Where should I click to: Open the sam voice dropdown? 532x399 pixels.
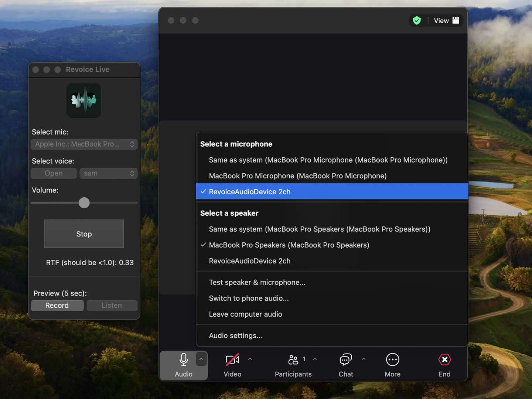109,173
